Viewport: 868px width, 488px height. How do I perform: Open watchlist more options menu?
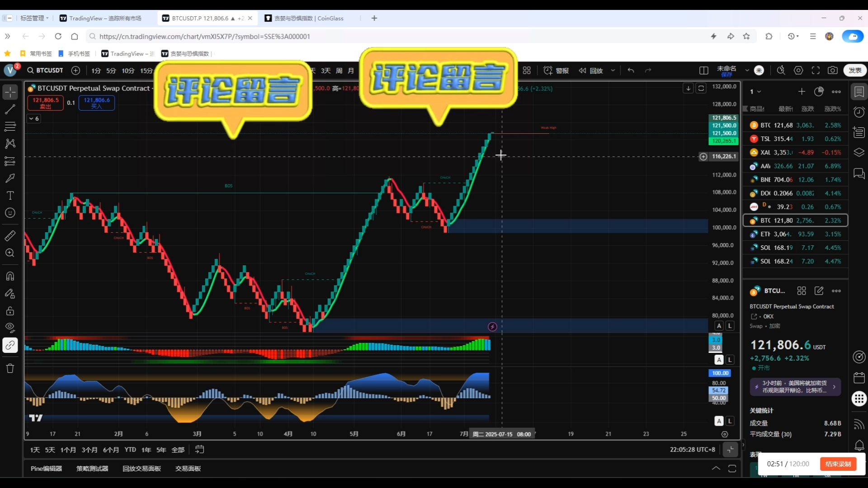click(836, 92)
